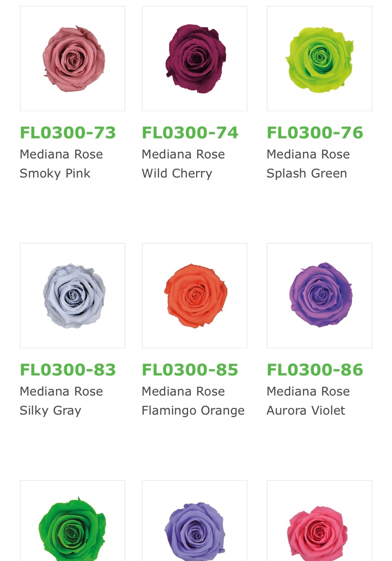Select the Mediana Rose Splash Green text
Image resolution: width=392 pixels, height=561 pixels.
click(x=308, y=164)
